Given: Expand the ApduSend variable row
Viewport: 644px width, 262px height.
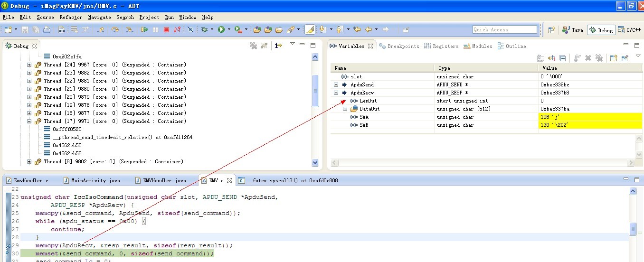Looking at the screenshot, I should 336,85.
